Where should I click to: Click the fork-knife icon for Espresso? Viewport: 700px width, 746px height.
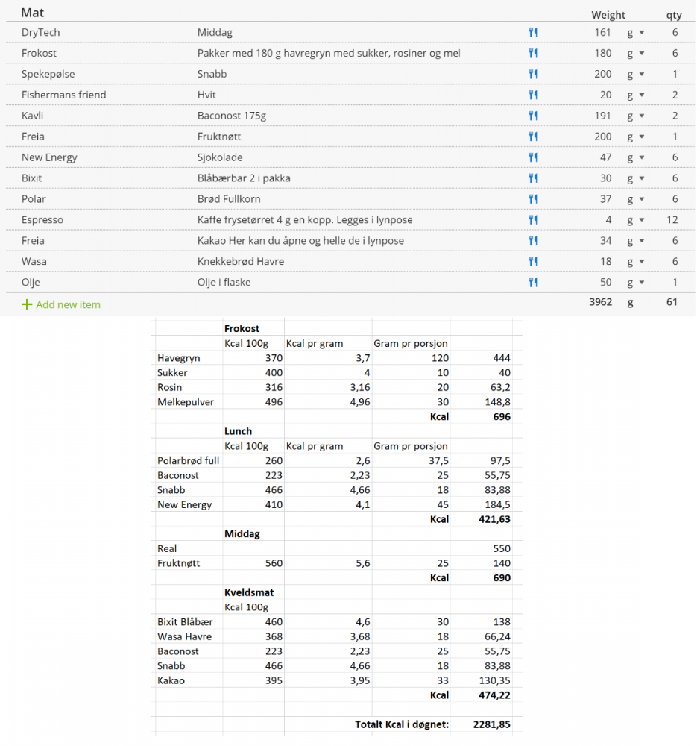pyautogui.click(x=533, y=220)
